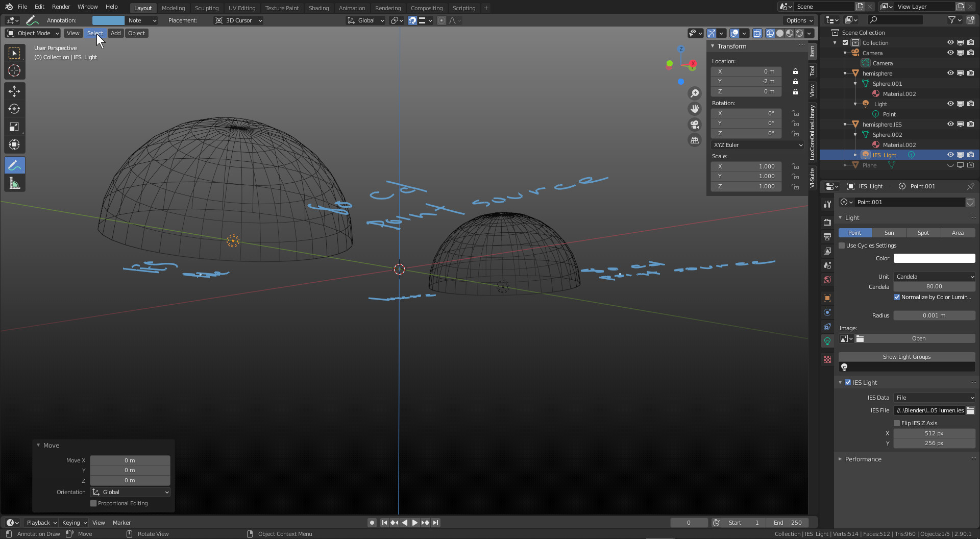Select the Move tool in the toolbar
This screenshot has height=539, width=980.
[x=14, y=91]
